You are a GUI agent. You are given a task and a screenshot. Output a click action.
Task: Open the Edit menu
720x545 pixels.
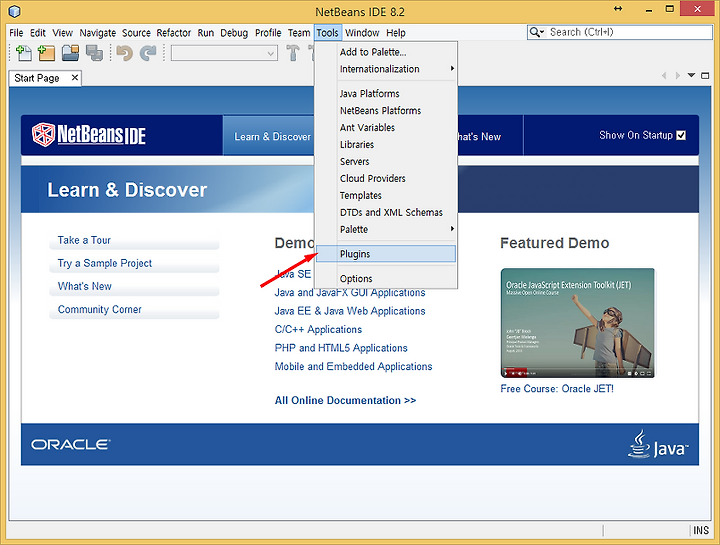click(38, 33)
